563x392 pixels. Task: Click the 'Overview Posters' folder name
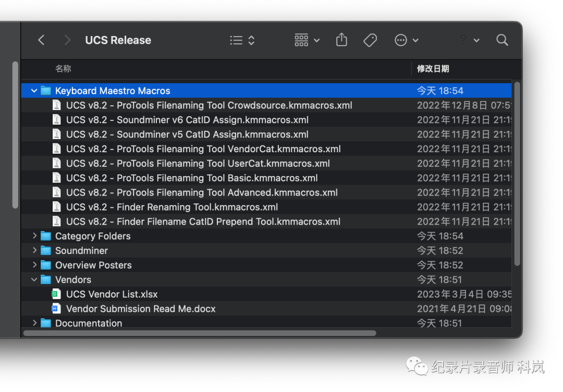pyautogui.click(x=93, y=265)
